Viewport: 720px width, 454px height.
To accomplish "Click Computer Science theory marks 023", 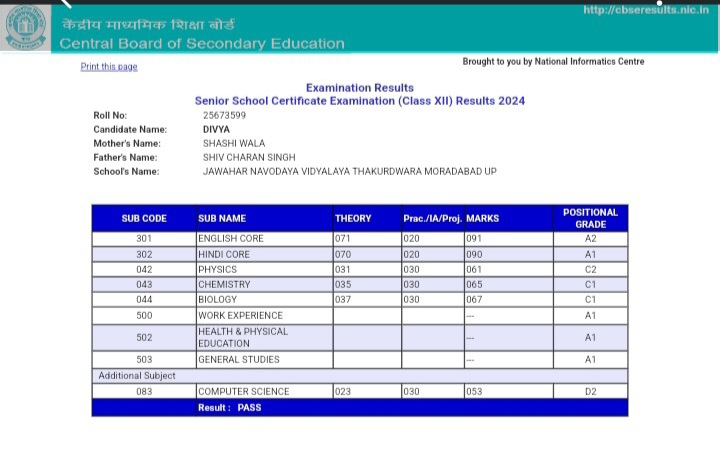I will click(x=343, y=392).
